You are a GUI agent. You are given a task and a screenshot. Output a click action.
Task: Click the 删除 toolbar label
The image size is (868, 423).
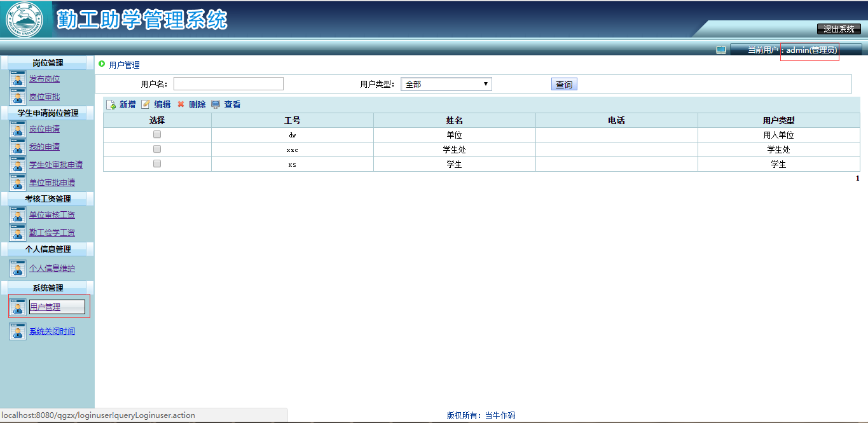(197, 104)
